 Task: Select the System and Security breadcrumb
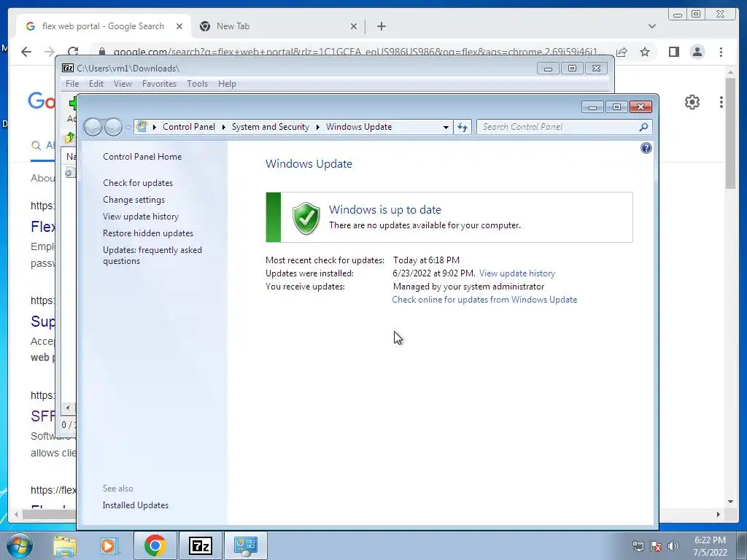[x=270, y=127]
